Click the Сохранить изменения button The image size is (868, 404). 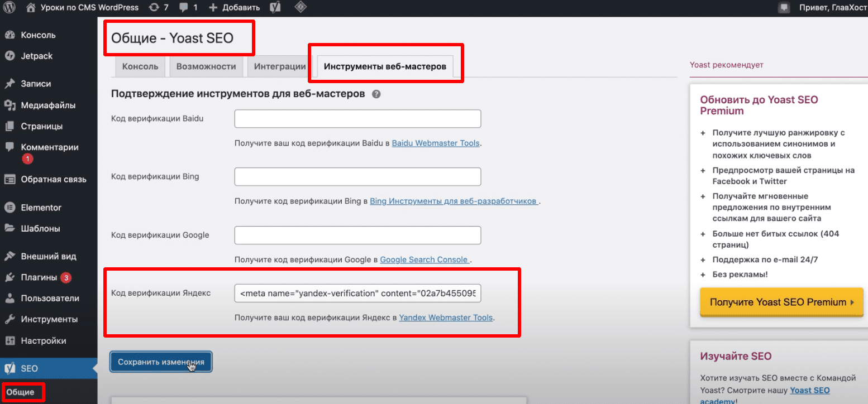pos(161,362)
